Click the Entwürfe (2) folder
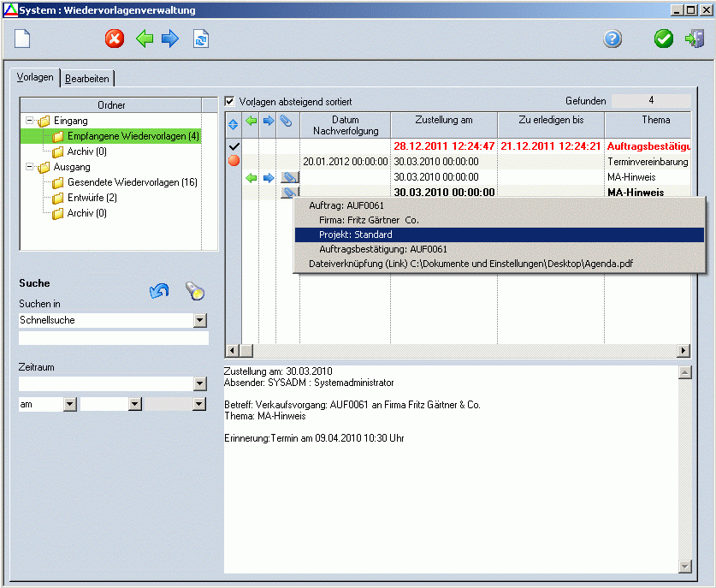Screen dimensions: 716x588 [x=92, y=198]
